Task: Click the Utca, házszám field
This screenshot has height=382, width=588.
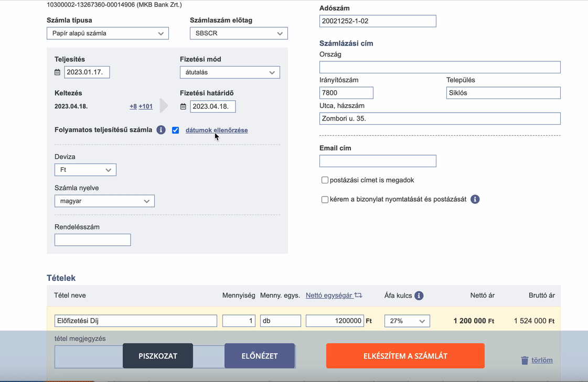Action: coord(440,119)
